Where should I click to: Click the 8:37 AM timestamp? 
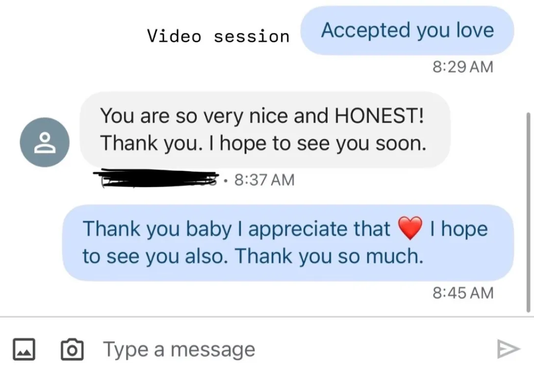coord(265,180)
